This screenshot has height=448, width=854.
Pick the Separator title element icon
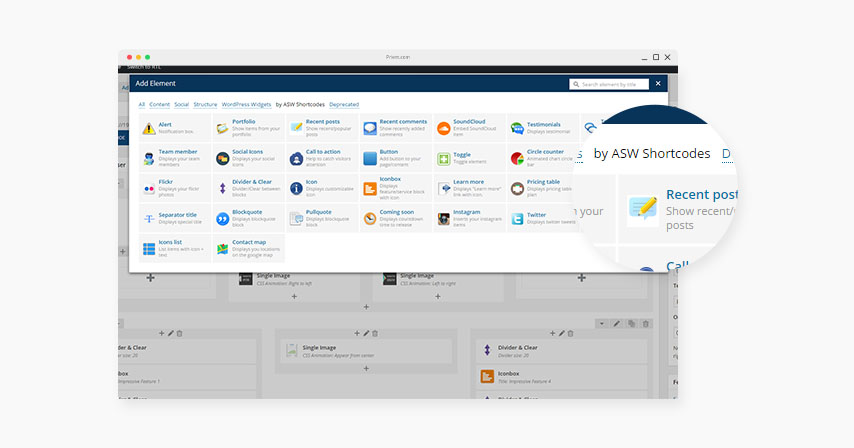pos(149,219)
